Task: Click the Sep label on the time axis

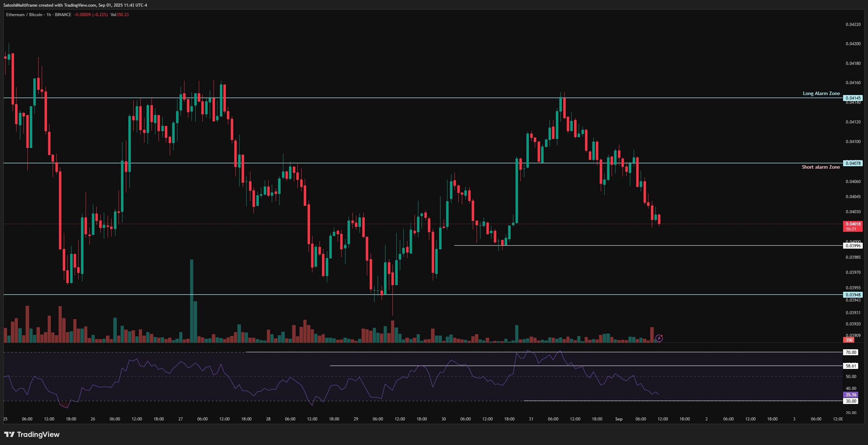Action: click(x=619, y=419)
